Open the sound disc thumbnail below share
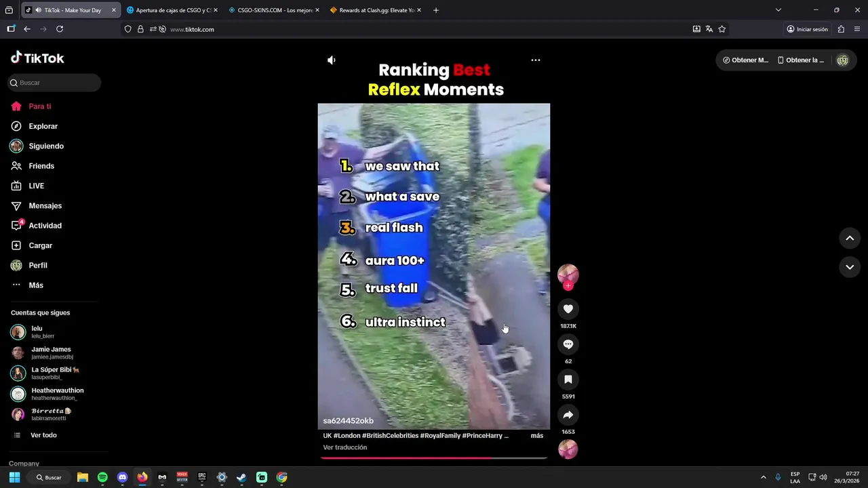The height and width of the screenshot is (488, 868). coord(568,449)
